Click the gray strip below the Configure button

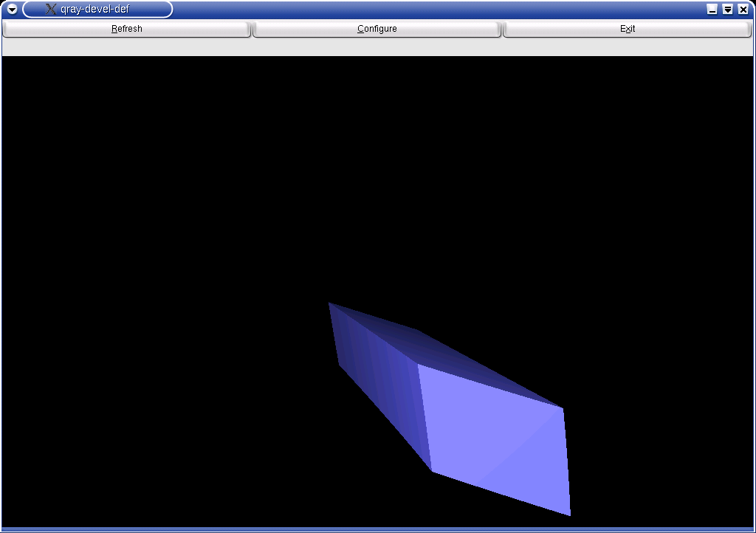pos(377,47)
